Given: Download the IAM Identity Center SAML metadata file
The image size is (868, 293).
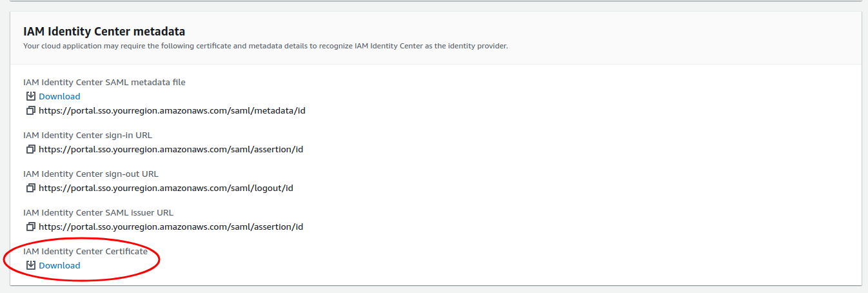Looking at the screenshot, I should tap(59, 96).
